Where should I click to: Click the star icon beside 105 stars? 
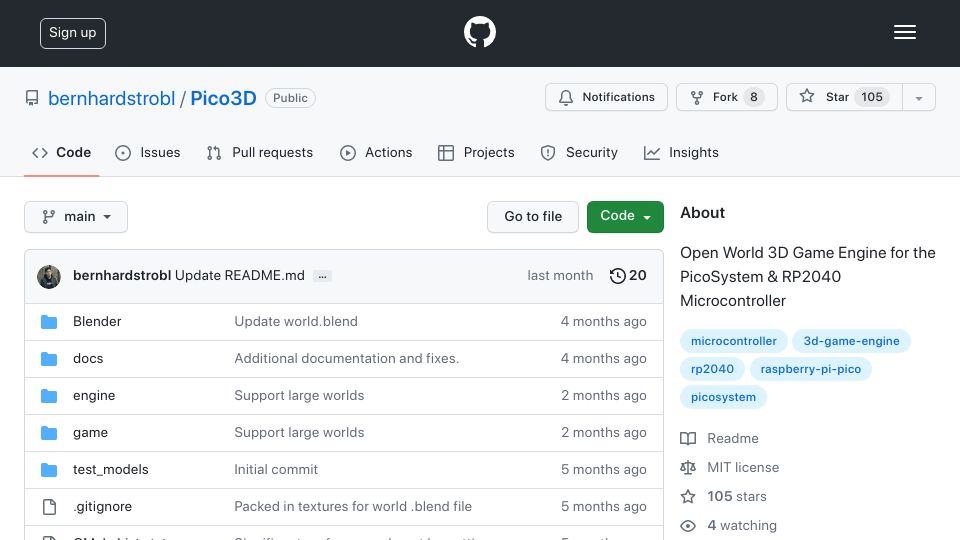click(x=688, y=497)
